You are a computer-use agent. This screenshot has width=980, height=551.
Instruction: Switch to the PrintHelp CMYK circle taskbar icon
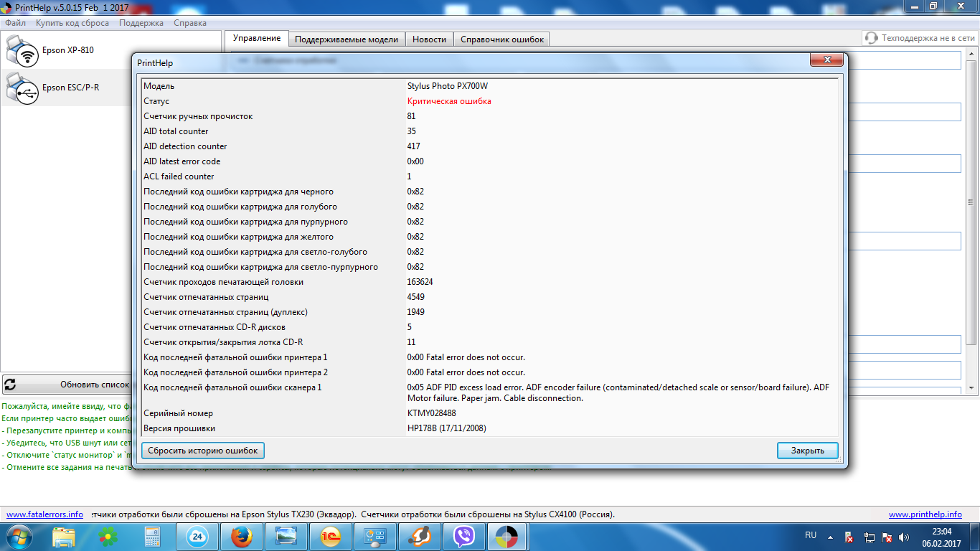(x=507, y=536)
